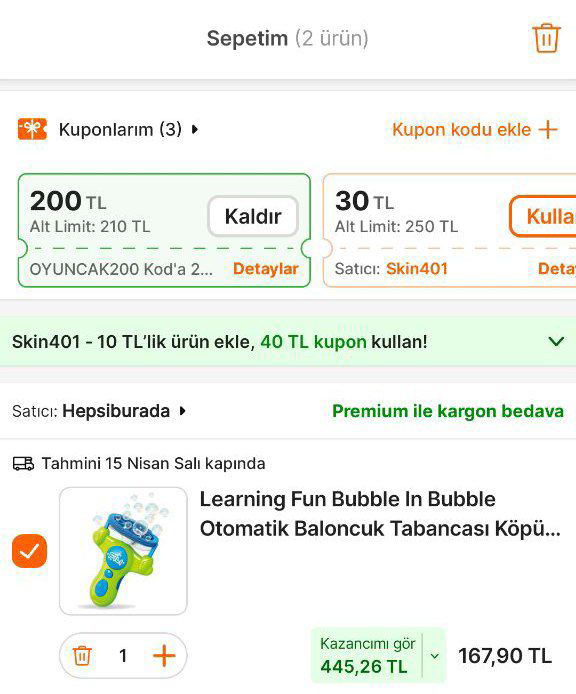576x694 pixels.
Task: Tap the plus icon beside Kupon kodu ekle
Action: (548, 130)
